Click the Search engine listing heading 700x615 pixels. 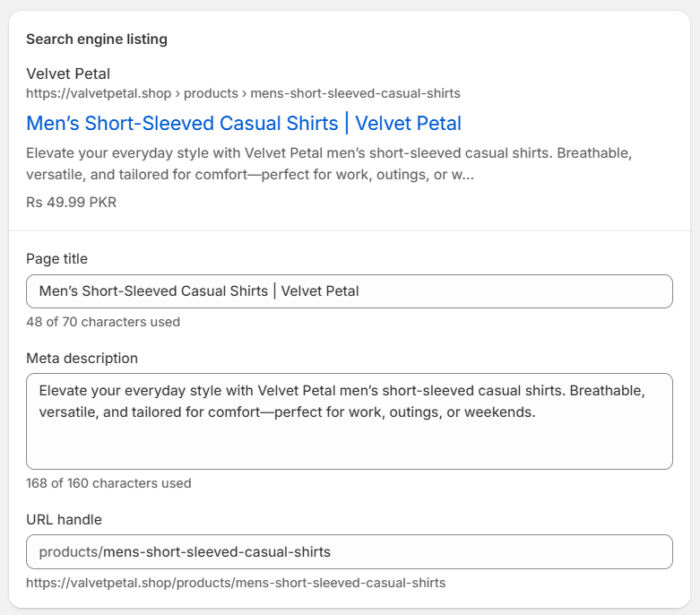97,39
